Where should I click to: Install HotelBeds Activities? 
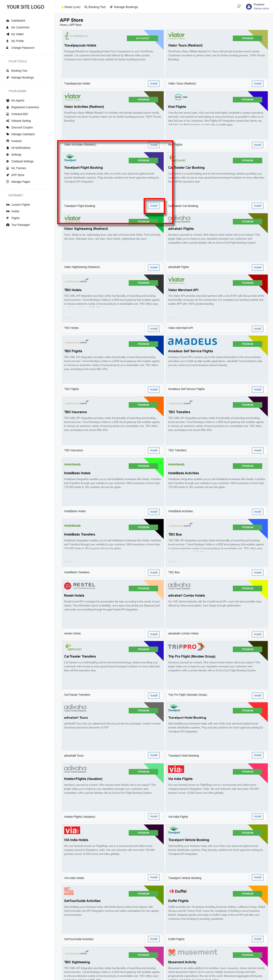(x=257, y=512)
